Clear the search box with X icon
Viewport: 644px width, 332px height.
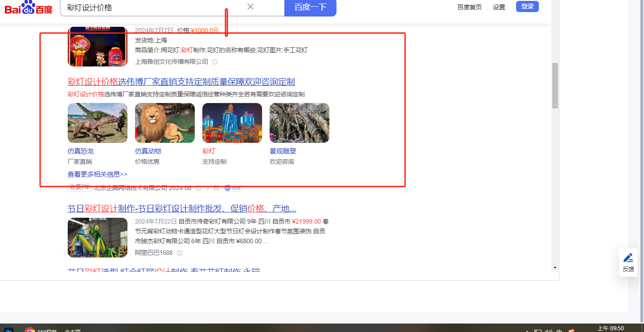pyautogui.click(x=250, y=7)
